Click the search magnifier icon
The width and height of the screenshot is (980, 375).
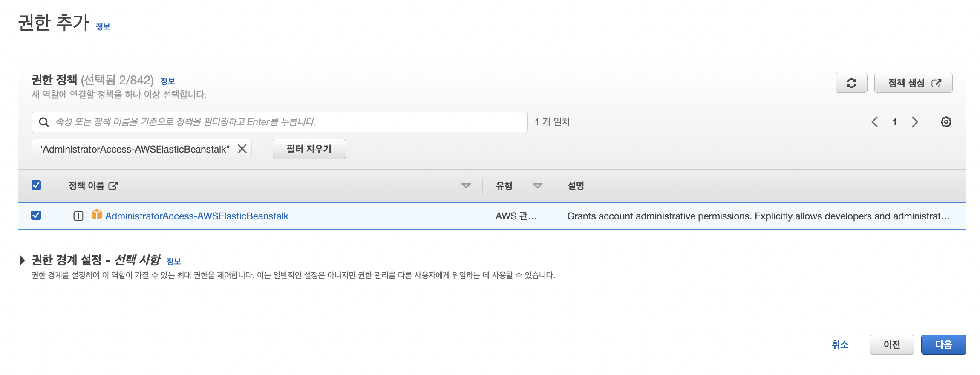43,122
